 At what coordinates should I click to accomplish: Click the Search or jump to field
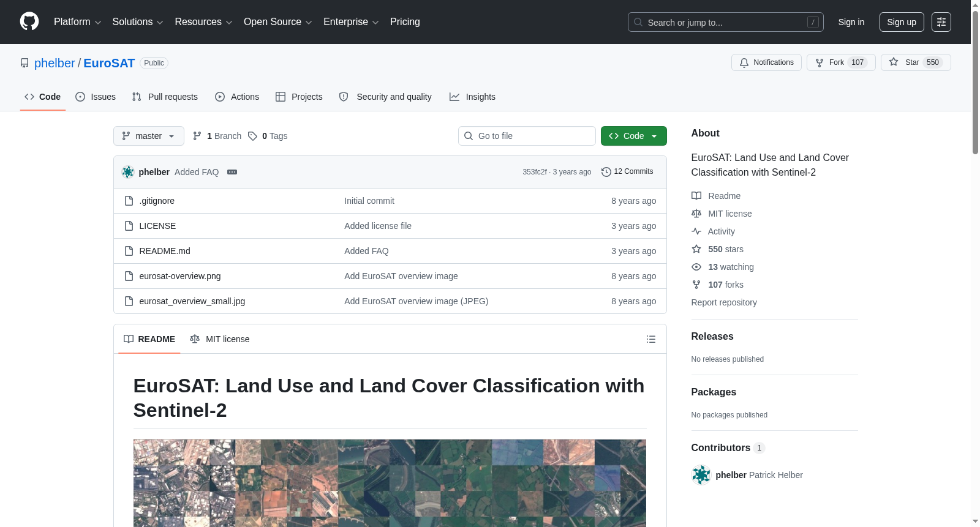pos(726,22)
